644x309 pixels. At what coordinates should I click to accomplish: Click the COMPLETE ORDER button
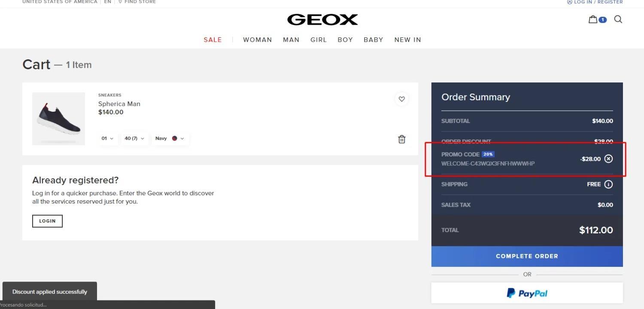coord(527,256)
